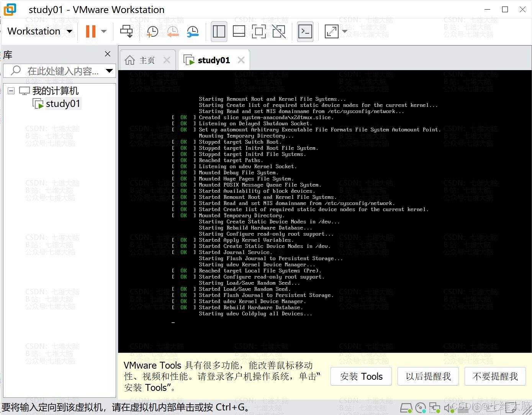This screenshot has width=532, height=415.
Task: Close the library panel
Action: pos(108,54)
